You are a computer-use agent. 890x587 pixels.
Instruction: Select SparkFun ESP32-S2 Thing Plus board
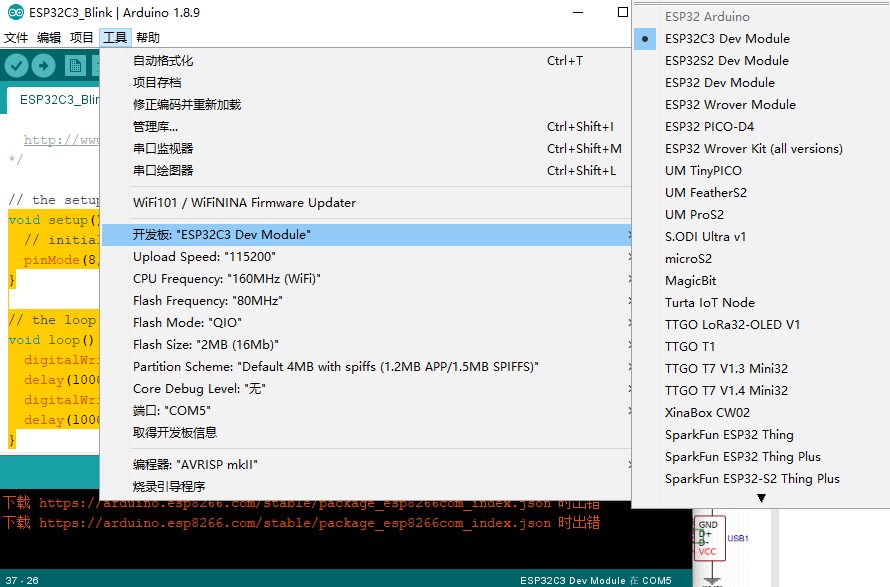[761, 479]
